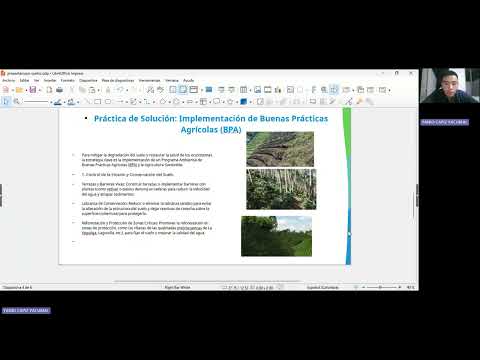The width and height of the screenshot is (480, 360).
Task: Open the Archivo menu
Action: (x=9, y=80)
